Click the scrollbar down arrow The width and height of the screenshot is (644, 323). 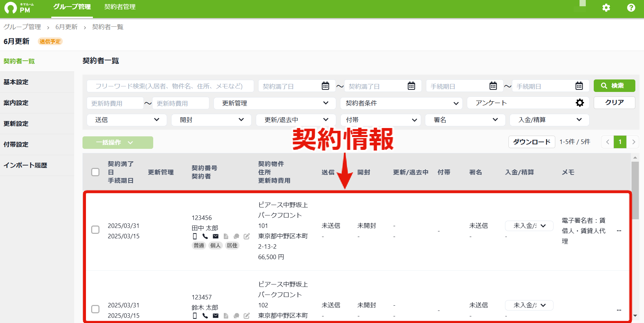click(x=635, y=316)
